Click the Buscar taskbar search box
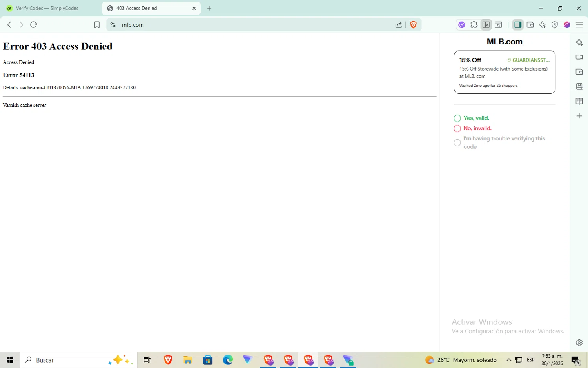The height and width of the screenshot is (368, 588). [78, 360]
